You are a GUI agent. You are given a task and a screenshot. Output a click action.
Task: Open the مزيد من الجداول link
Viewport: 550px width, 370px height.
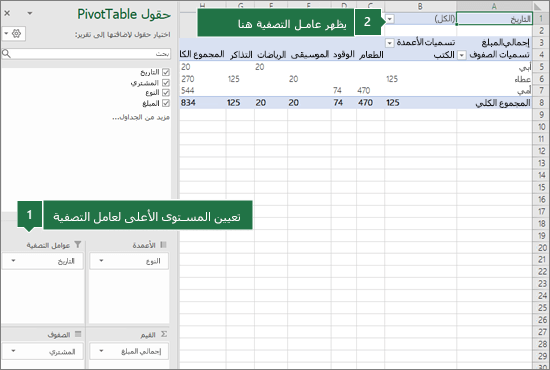(x=141, y=117)
